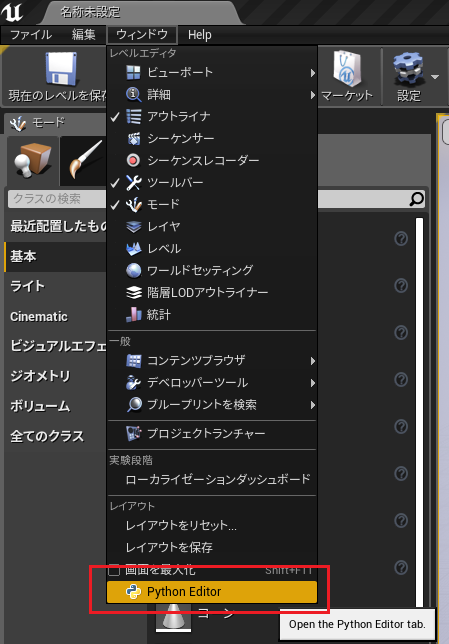Click the 統計 bar chart icon
The width and height of the screenshot is (449, 644).
(134, 314)
